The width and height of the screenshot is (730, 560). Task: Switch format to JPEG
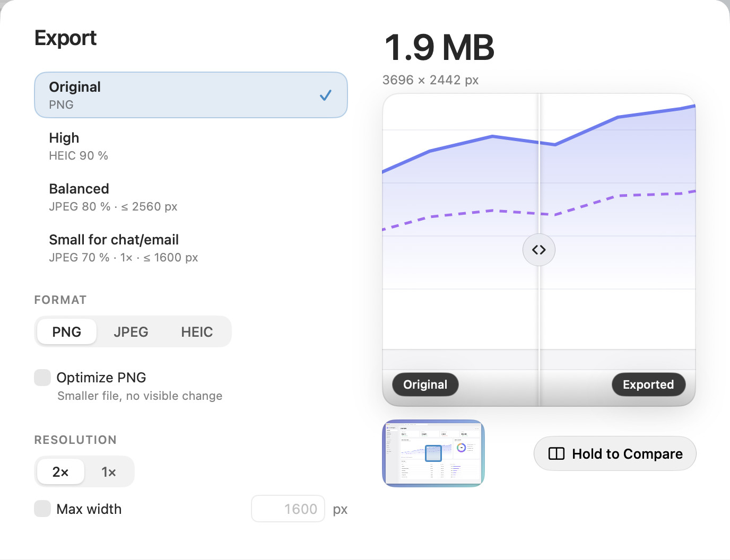pyautogui.click(x=131, y=332)
